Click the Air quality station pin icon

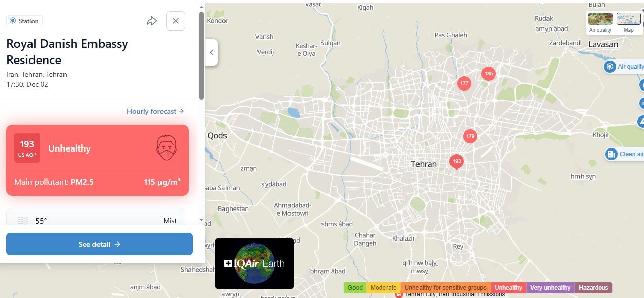609,67
